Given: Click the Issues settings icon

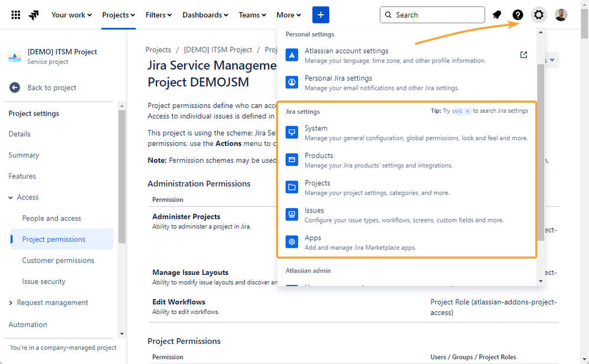Looking at the screenshot, I should [x=292, y=215].
